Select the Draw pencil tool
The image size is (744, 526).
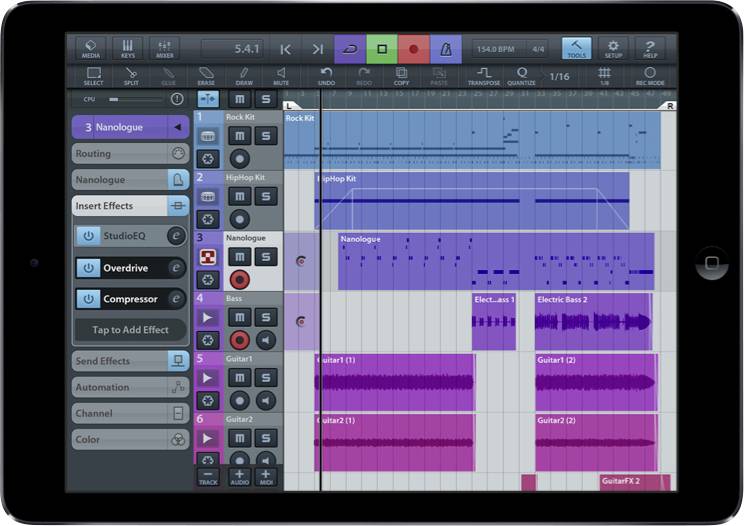tap(244, 75)
